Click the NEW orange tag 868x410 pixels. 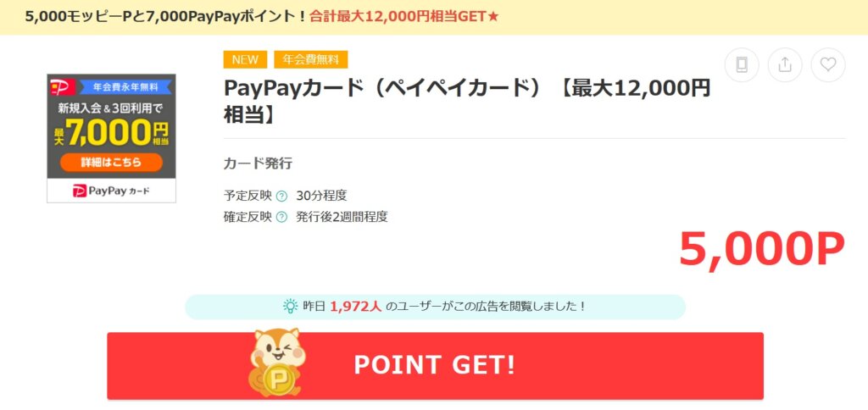pos(245,60)
